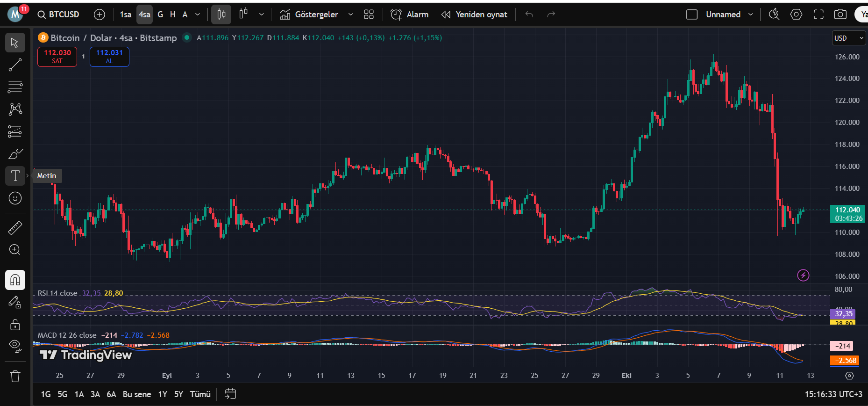Click the BTCUSD symbol search field
Screen dimensions: 868x406
(59, 14)
